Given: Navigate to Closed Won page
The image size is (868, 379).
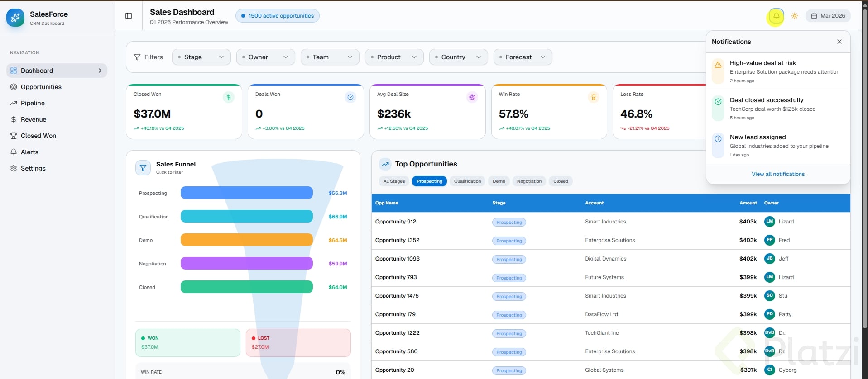Looking at the screenshot, I should (x=57, y=136).
